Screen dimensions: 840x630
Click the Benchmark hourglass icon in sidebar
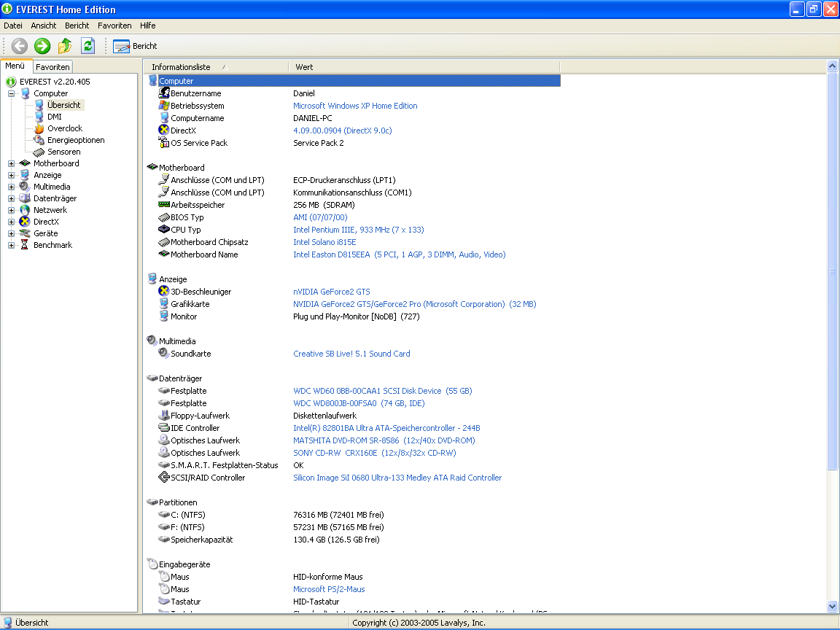click(x=25, y=245)
